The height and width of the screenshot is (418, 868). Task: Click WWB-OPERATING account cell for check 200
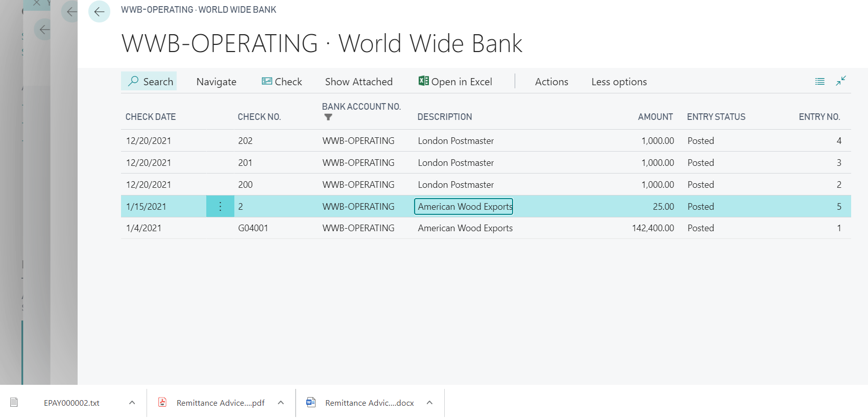pyautogui.click(x=358, y=185)
